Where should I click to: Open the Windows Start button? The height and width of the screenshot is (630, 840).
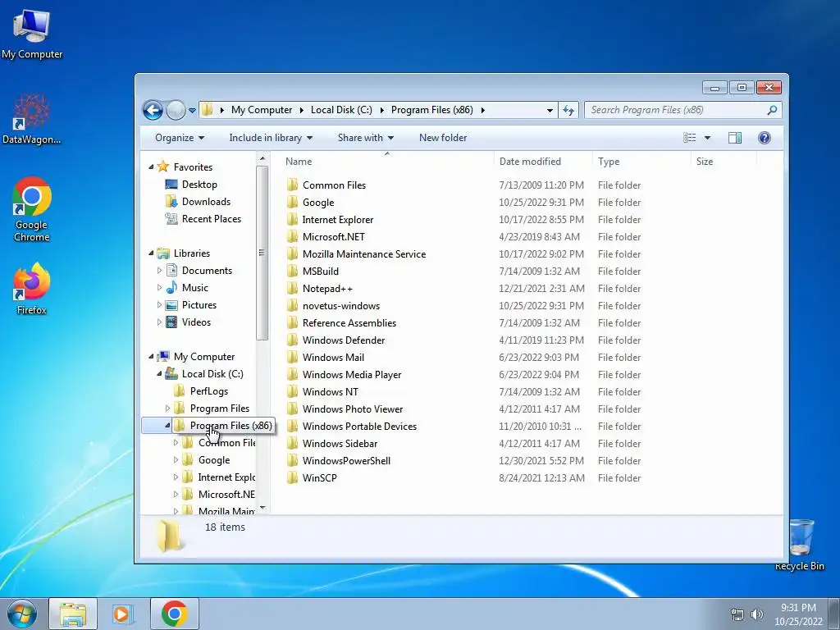pos(21,614)
